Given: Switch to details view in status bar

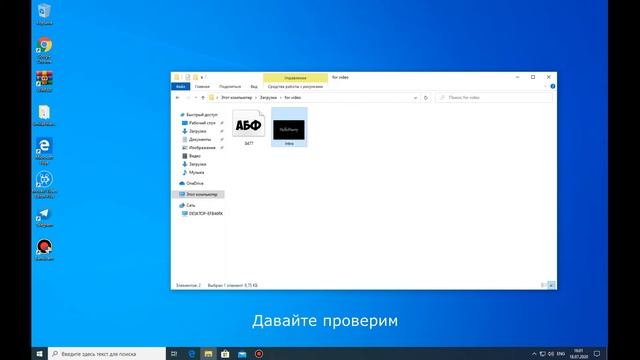Looking at the screenshot, I should [544, 285].
